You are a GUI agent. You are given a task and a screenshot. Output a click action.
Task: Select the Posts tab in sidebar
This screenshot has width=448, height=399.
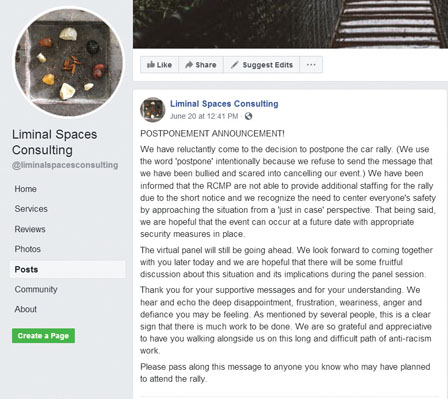(68, 269)
